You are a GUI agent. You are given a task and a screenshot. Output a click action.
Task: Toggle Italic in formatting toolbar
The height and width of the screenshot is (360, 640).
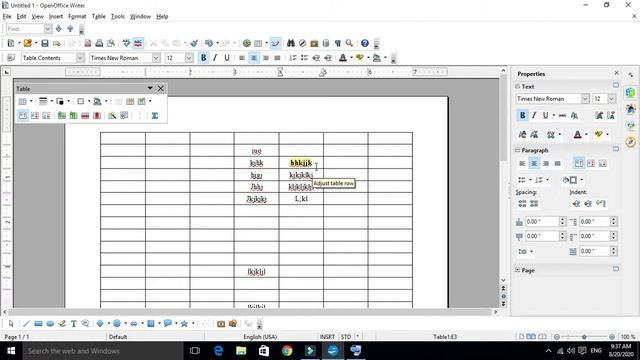pos(215,58)
